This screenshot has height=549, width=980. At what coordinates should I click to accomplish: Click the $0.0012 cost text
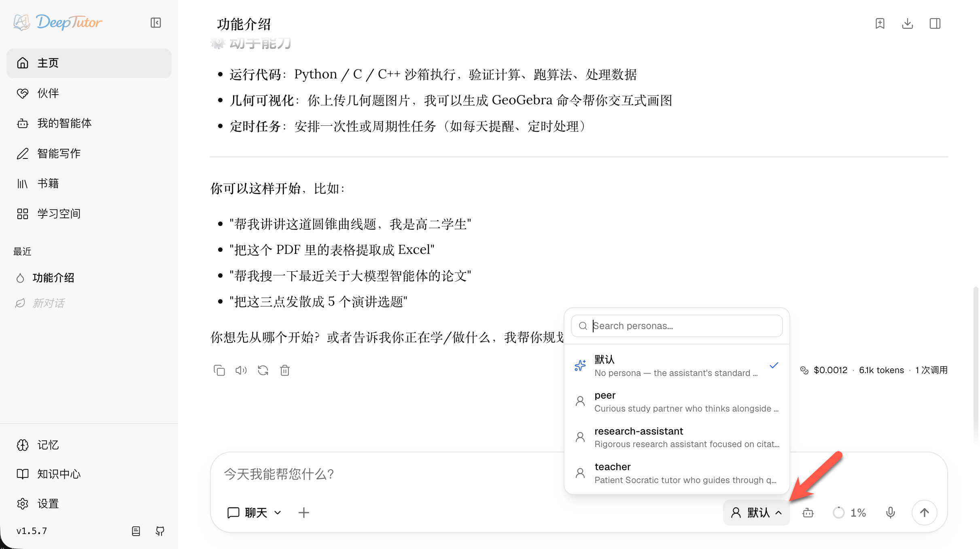tap(830, 370)
